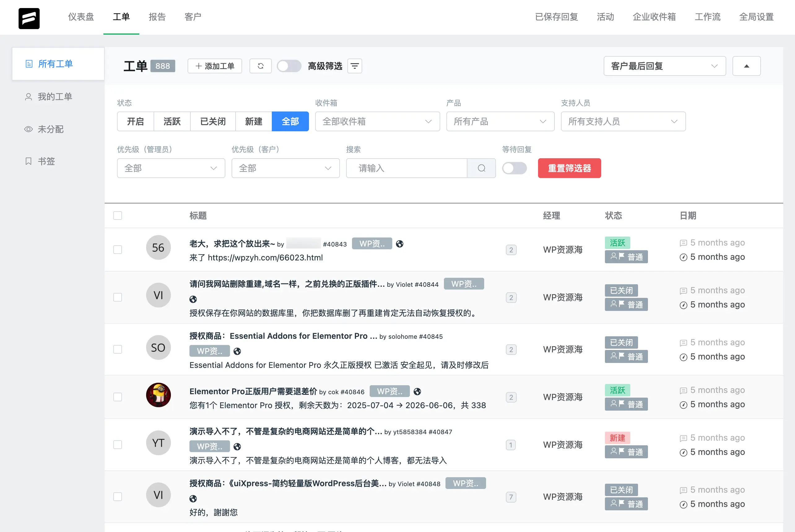Click the minion avatar on ticket #40846
The width and height of the screenshot is (795, 532).
[x=159, y=395]
